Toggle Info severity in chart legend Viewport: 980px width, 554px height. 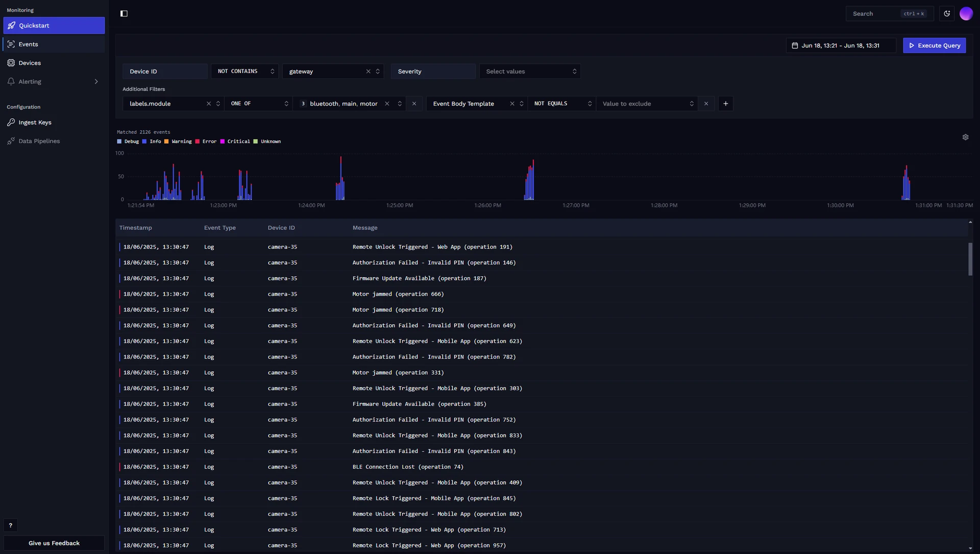pyautogui.click(x=152, y=141)
